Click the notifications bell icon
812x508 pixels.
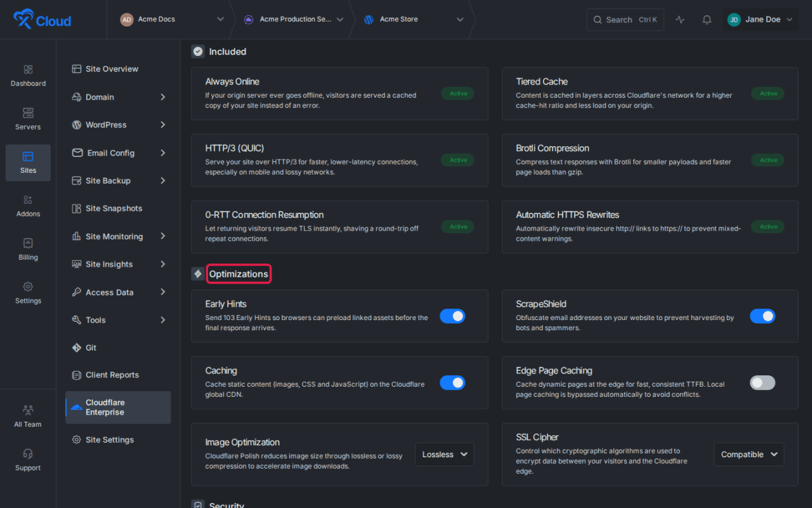[x=707, y=20]
